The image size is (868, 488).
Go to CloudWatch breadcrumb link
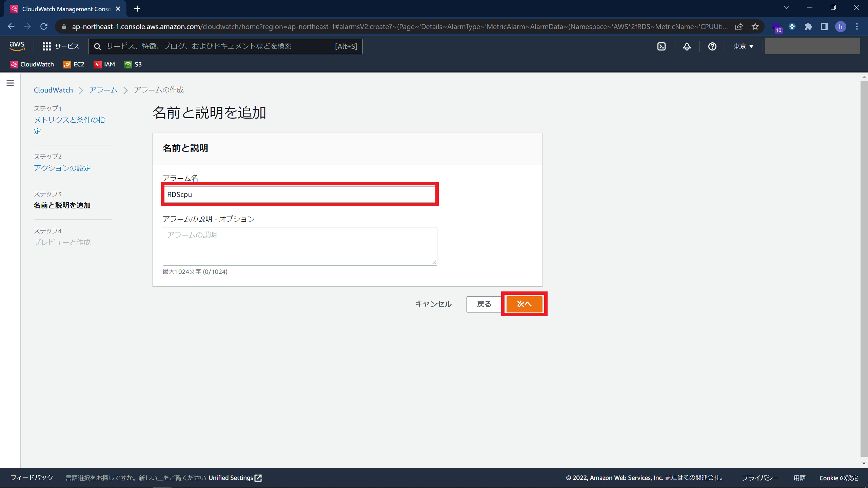(x=53, y=90)
